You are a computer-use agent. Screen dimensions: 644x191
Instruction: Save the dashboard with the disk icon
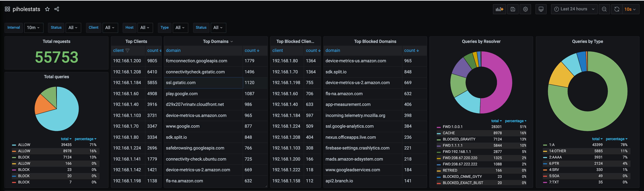pyautogui.click(x=513, y=9)
